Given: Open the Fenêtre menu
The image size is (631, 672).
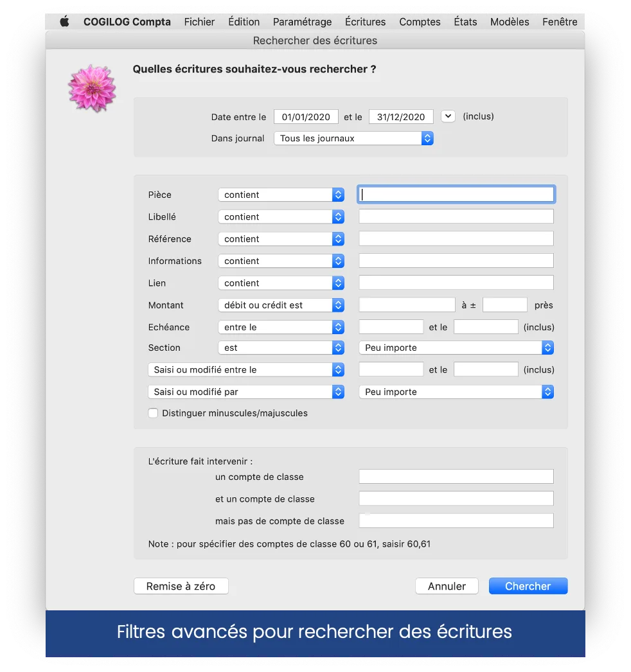Looking at the screenshot, I should coord(560,22).
